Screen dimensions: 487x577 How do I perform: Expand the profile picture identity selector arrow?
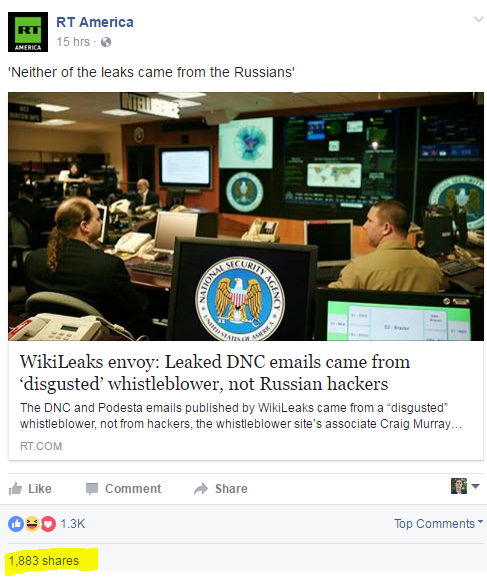coord(475,486)
